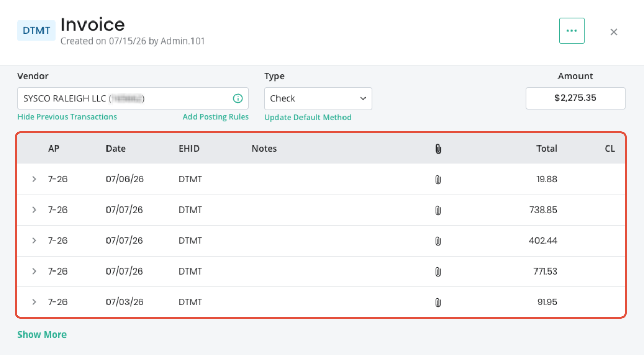Click the total value 738.85
644x355 pixels.
tap(544, 210)
